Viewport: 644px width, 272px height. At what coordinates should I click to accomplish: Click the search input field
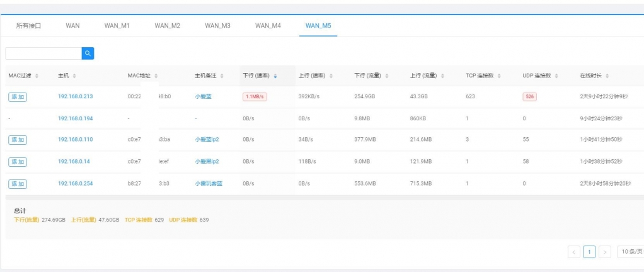tap(43, 54)
